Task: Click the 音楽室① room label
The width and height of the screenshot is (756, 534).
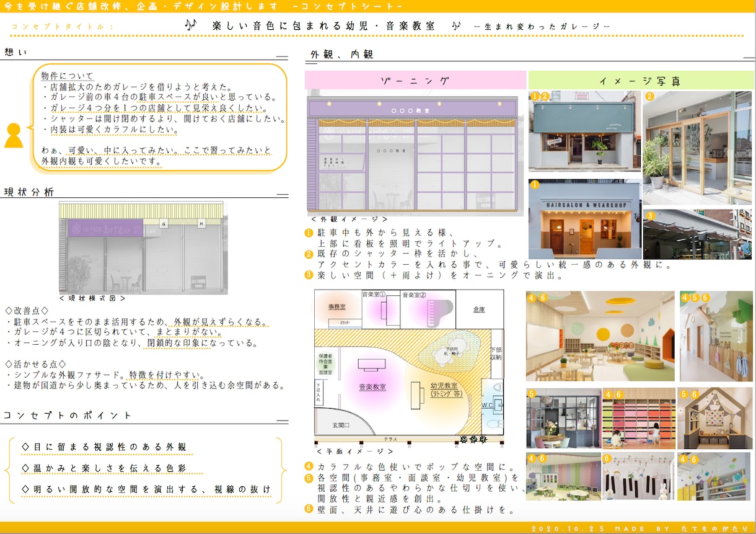Action: pyautogui.click(x=374, y=295)
